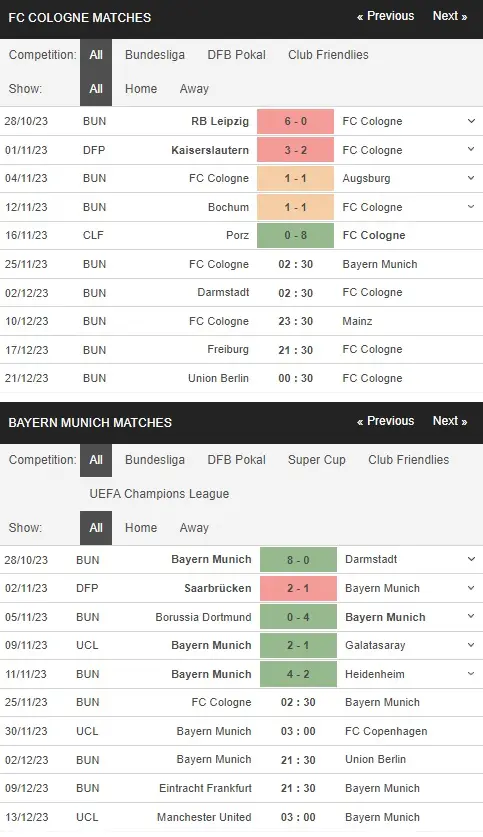Filter Bayern matches by UEFA Champions League

tap(159, 494)
